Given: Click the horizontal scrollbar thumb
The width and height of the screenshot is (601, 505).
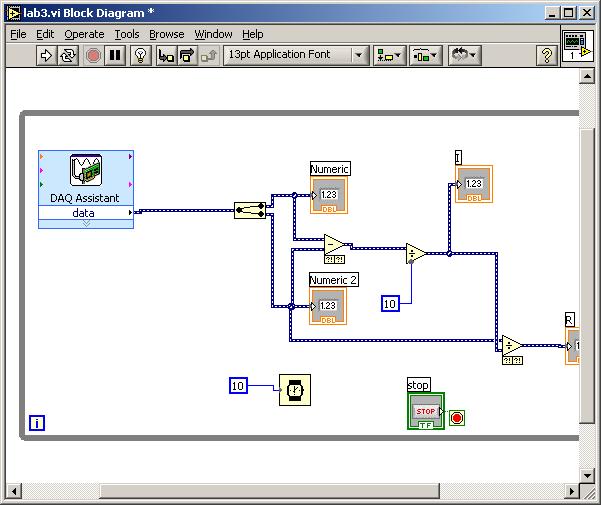Looking at the screenshot, I should coord(270,491).
